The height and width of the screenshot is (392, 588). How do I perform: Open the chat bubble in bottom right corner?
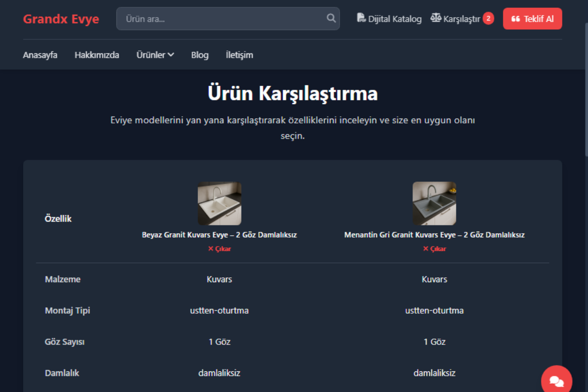[557, 379]
